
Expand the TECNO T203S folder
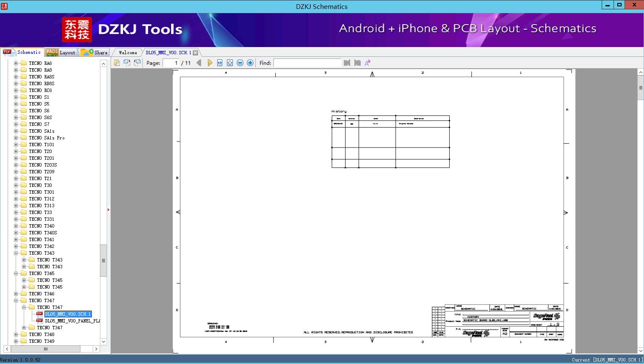click(x=16, y=165)
